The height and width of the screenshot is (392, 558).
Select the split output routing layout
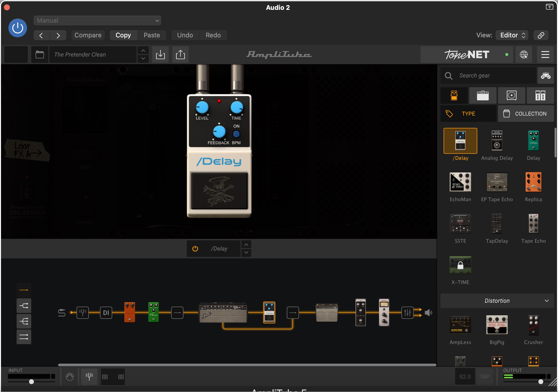click(24, 306)
